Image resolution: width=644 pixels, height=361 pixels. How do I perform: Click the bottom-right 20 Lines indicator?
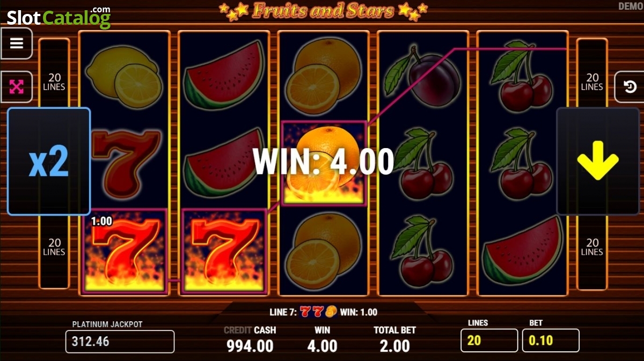[x=592, y=247]
